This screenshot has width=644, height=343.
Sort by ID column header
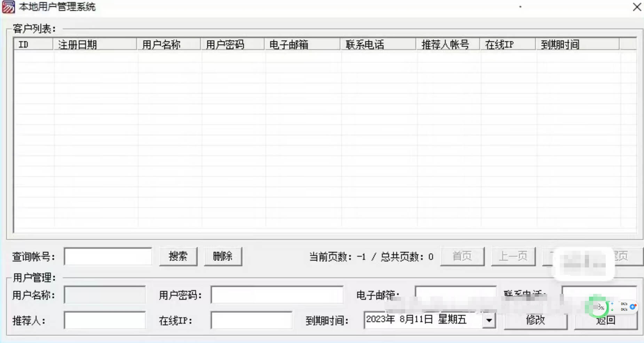point(33,45)
